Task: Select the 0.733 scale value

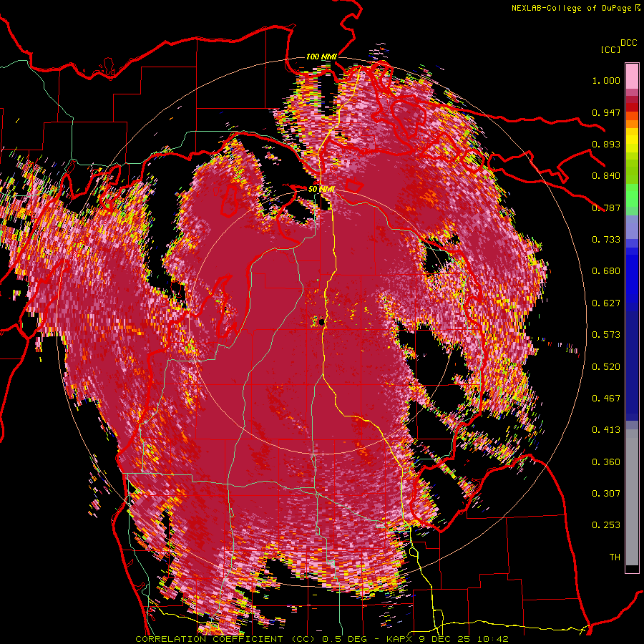Action: click(x=606, y=240)
